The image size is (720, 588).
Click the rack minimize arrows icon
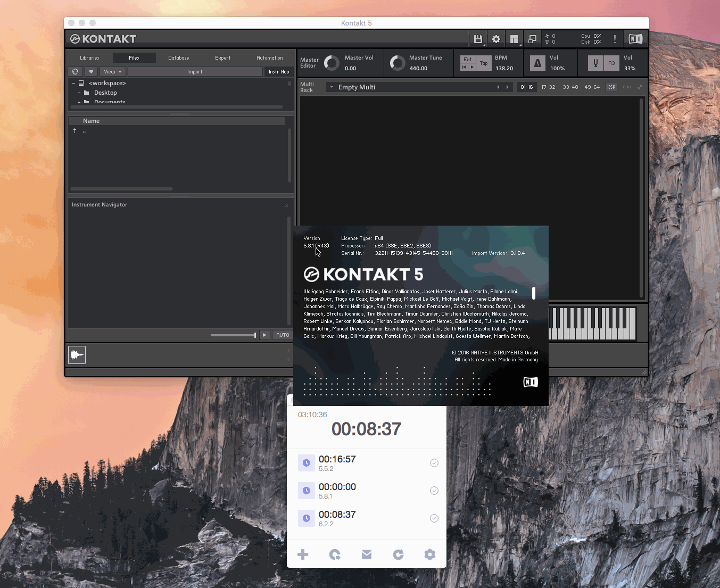640,87
